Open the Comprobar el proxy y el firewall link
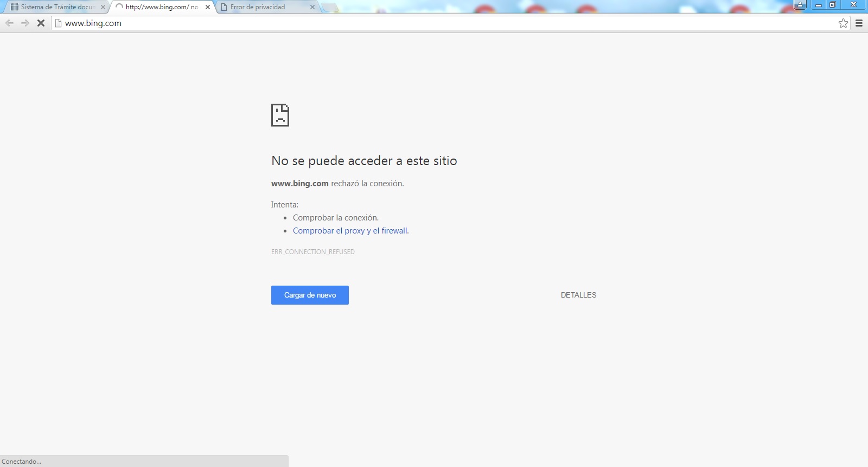This screenshot has width=868, height=467. [x=350, y=231]
